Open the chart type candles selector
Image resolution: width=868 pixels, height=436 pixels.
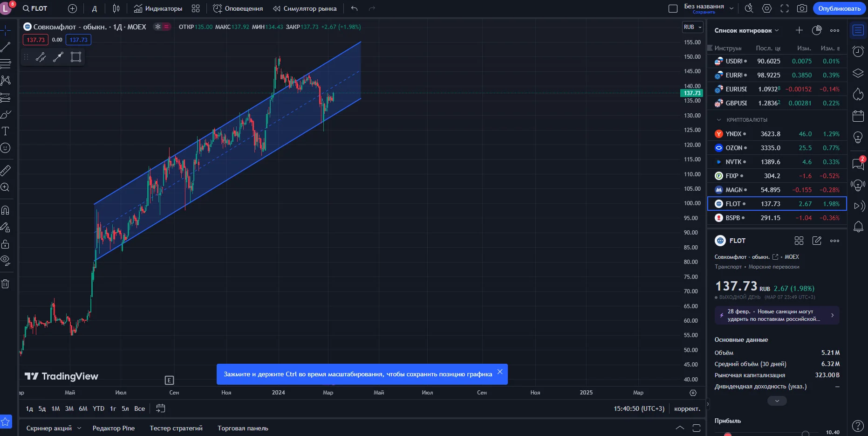tap(116, 8)
